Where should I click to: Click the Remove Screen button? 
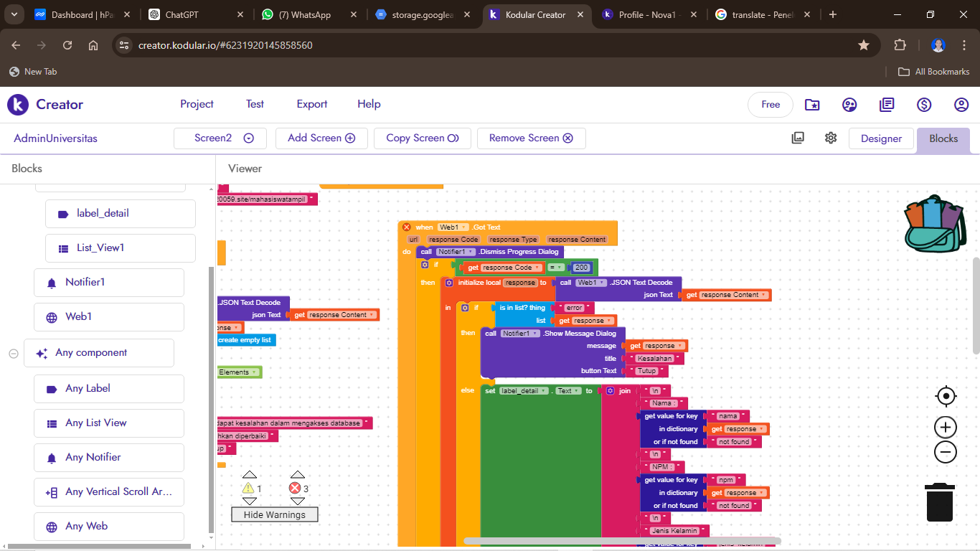tap(531, 138)
